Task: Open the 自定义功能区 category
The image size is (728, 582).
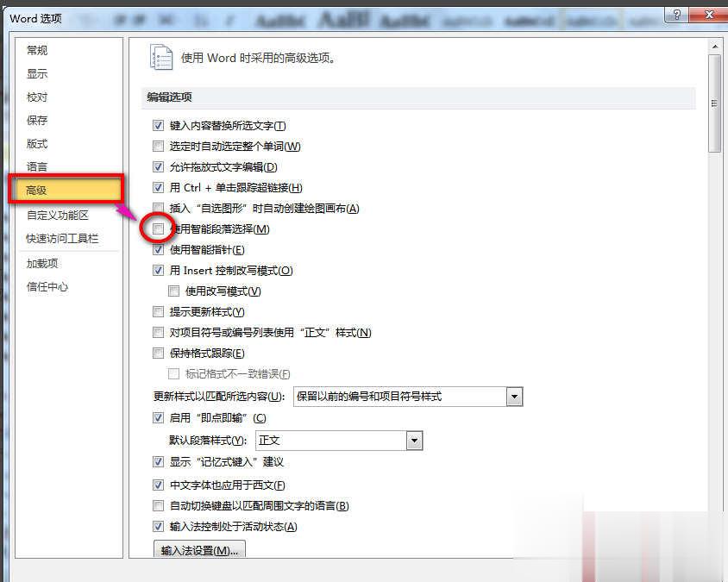Action: (x=58, y=215)
